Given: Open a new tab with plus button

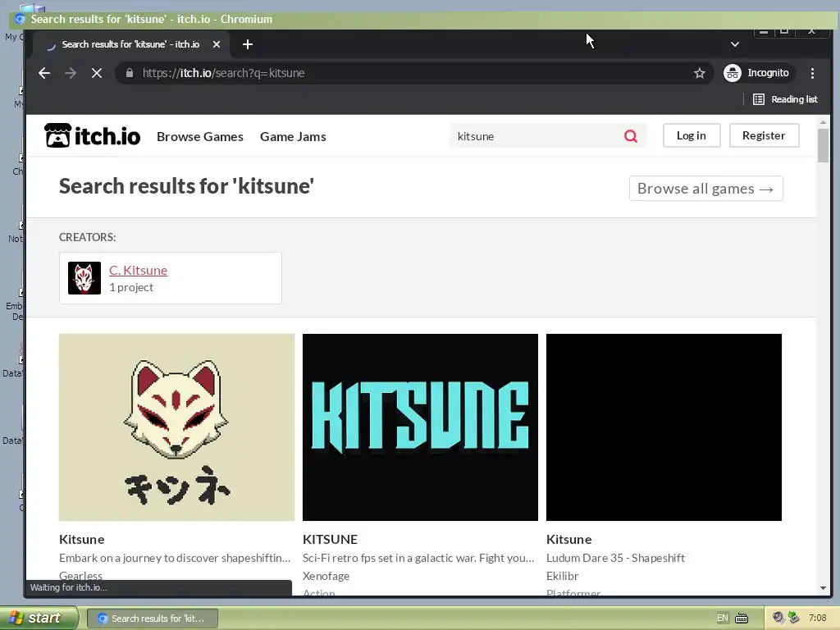Looking at the screenshot, I should point(248,44).
